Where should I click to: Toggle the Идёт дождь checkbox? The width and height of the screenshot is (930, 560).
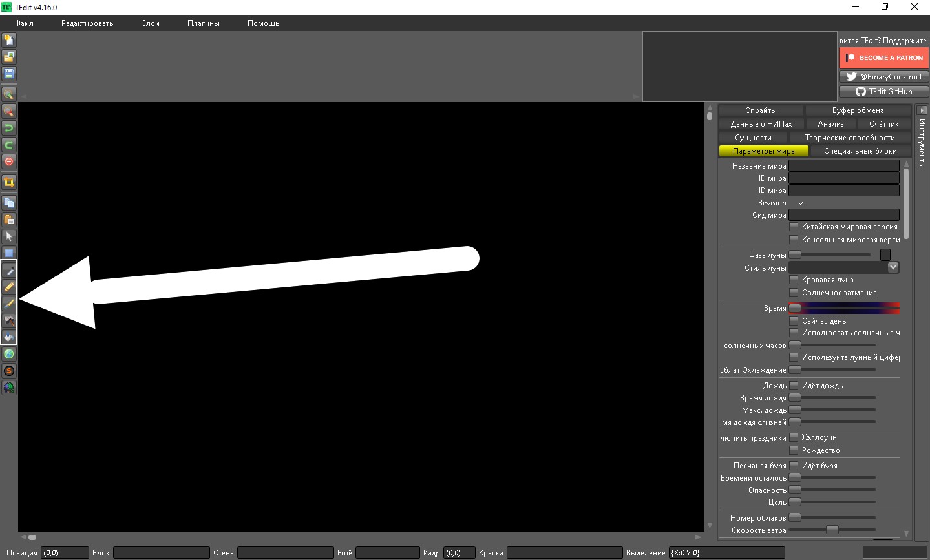click(794, 386)
